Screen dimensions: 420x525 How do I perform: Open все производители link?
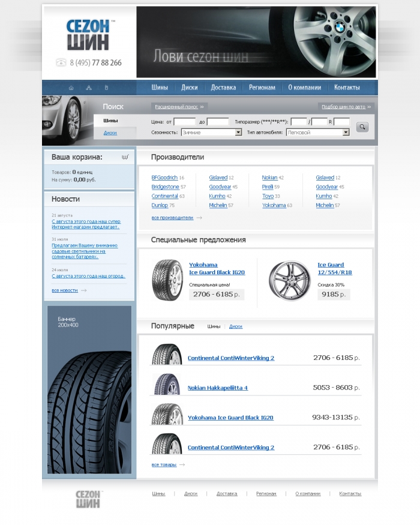(x=172, y=218)
